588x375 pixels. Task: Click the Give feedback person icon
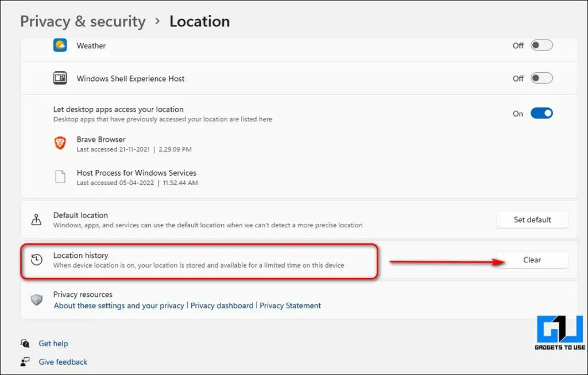click(x=25, y=362)
